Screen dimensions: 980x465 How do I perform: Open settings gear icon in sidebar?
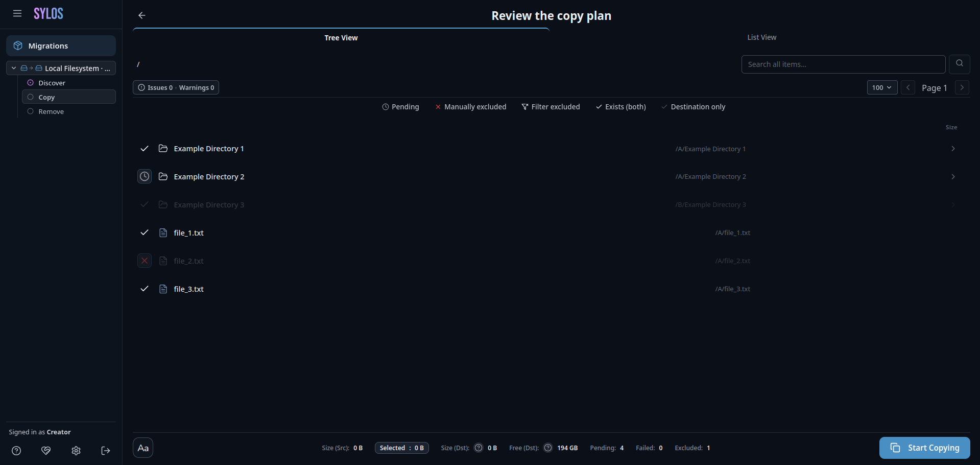[x=76, y=451]
